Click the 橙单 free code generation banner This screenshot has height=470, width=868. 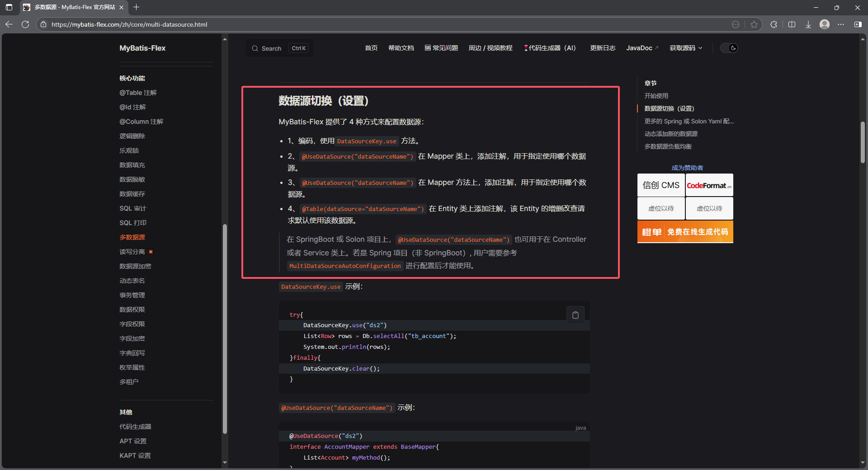pyautogui.click(x=685, y=231)
